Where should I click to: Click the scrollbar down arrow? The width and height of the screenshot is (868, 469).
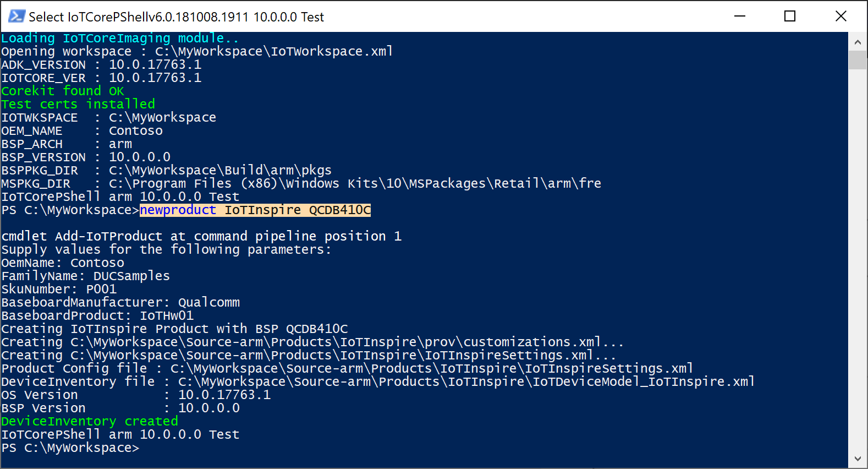[858, 457]
